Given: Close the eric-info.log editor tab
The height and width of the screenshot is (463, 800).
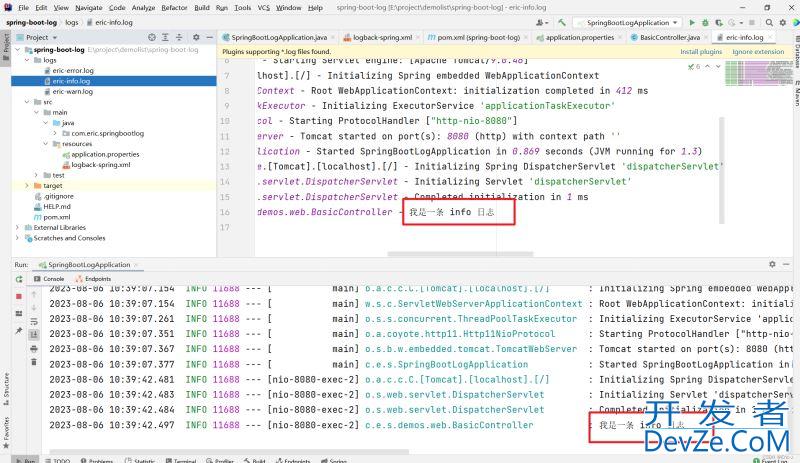Looking at the screenshot, I should pos(769,37).
